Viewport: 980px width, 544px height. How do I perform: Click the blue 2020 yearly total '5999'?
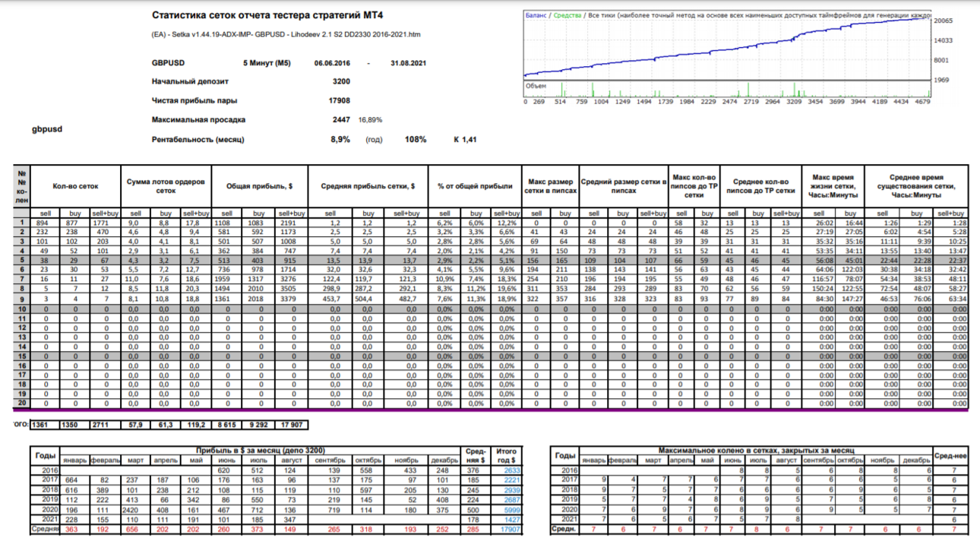tap(511, 510)
